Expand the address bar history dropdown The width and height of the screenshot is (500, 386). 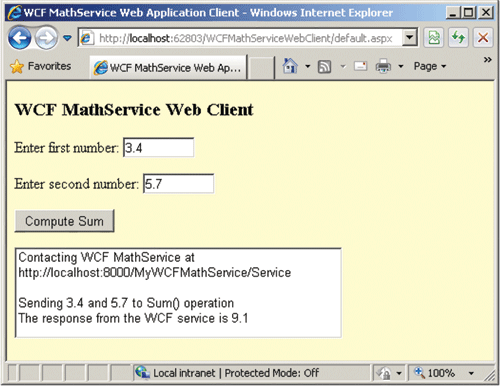point(410,38)
